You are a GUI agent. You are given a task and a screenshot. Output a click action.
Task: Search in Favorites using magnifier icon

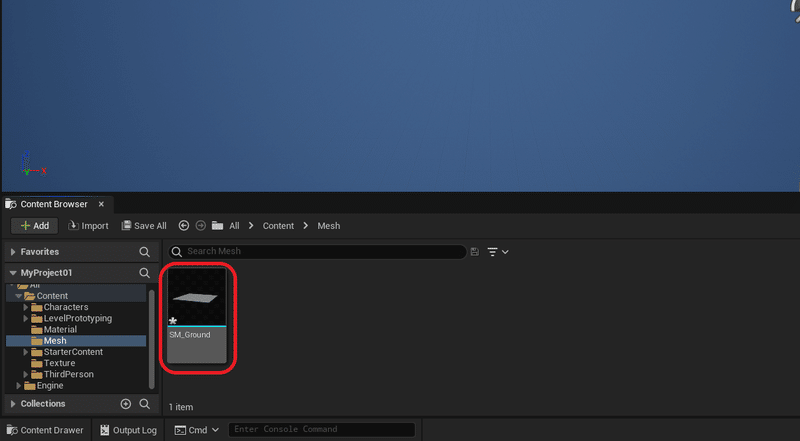click(x=144, y=252)
